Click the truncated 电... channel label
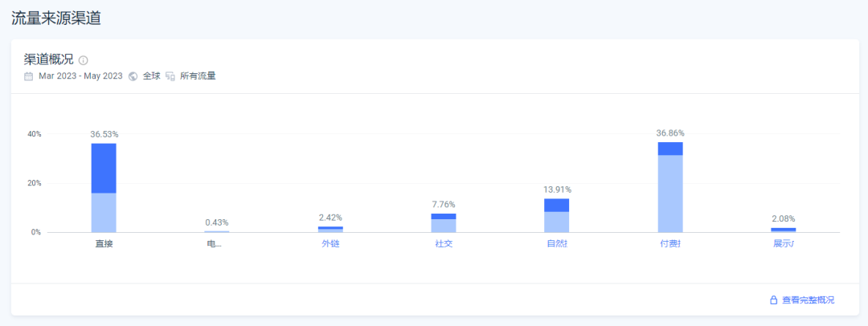The width and height of the screenshot is (868, 326). pos(214,244)
